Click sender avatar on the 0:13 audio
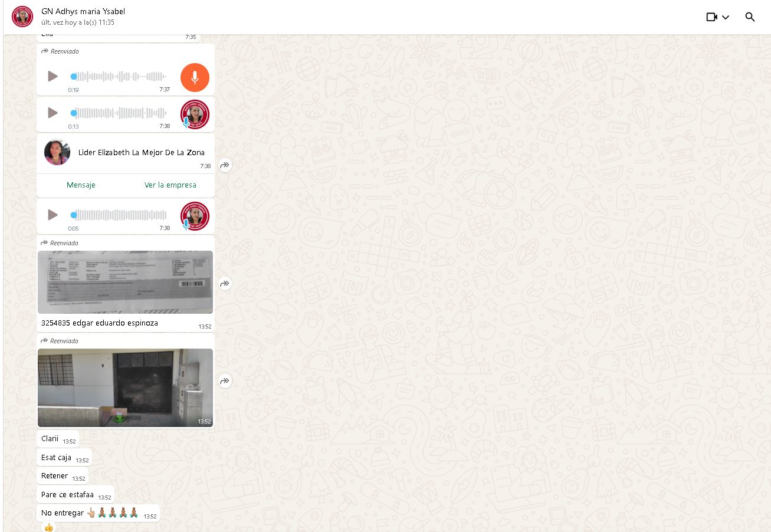Image resolution: width=771 pixels, height=532 pixels. coord(195,114)
